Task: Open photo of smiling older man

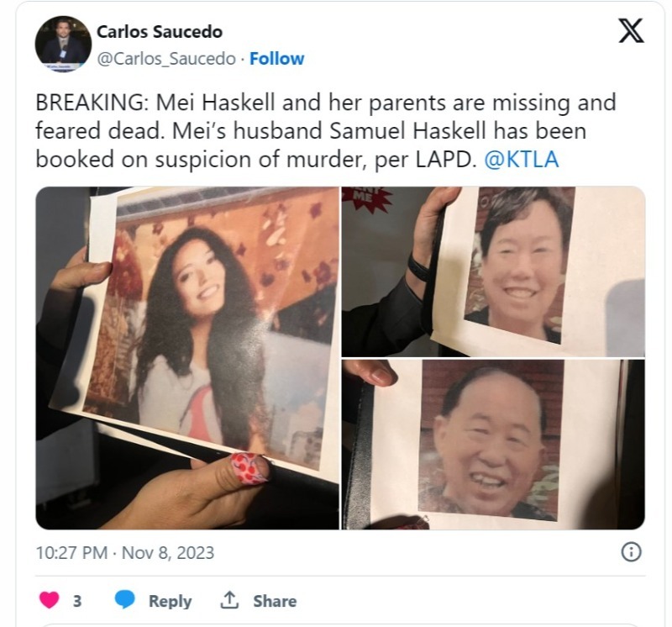Action: pos(493,445)
